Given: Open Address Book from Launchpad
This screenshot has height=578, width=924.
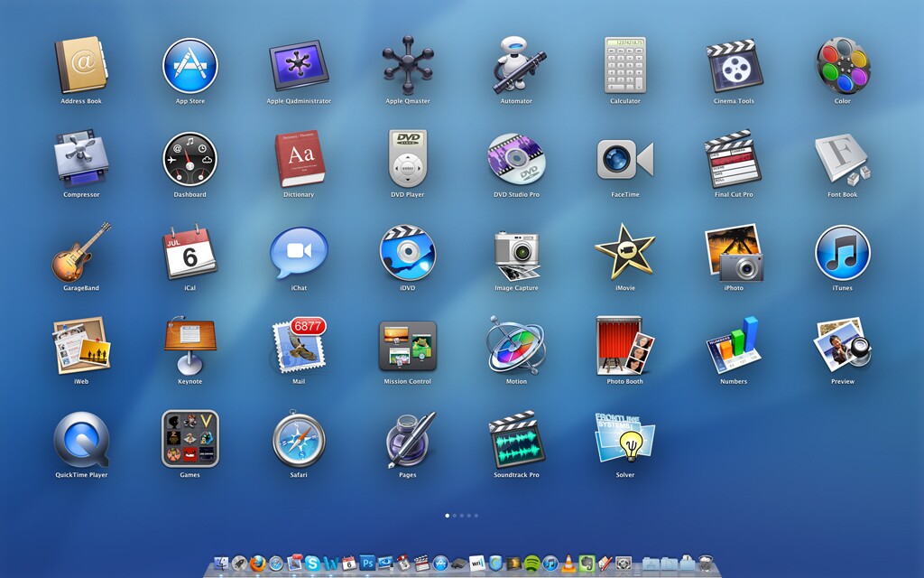Looking at the screenshot, I should [x=81, y=65].
